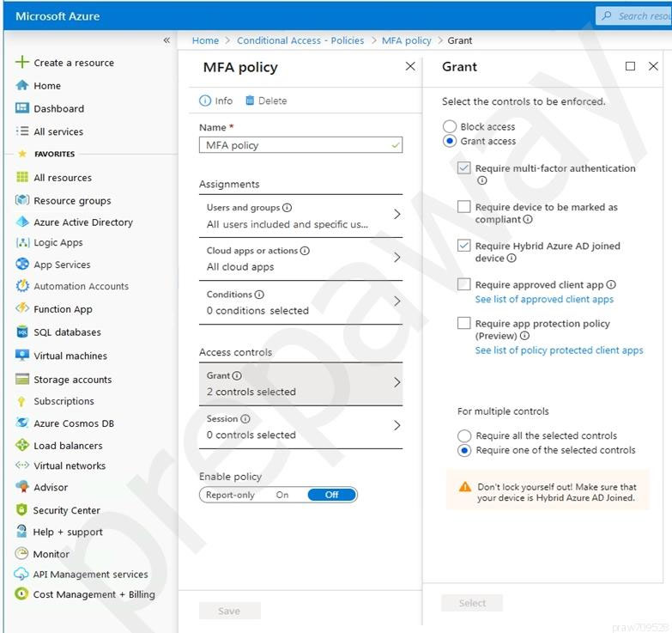Image resolution: width=672 pixels, height=633 pixels.
Task: Click the SQL databases icon
Action: tap(21, 332)
